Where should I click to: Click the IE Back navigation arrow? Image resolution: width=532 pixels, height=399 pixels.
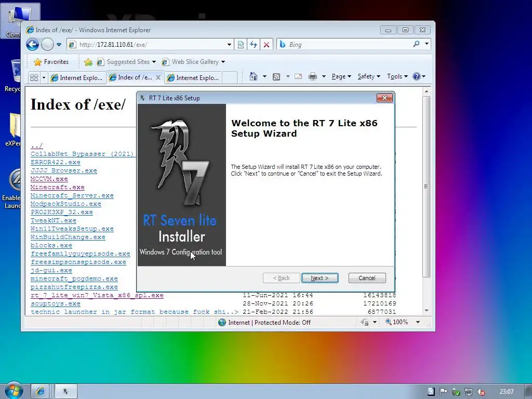(33, 45)
